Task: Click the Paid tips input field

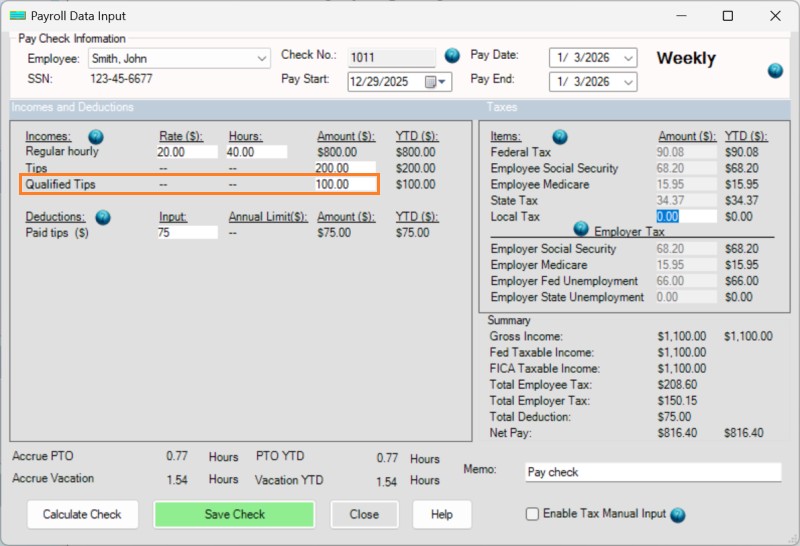Action: click(x=187, y=233)
